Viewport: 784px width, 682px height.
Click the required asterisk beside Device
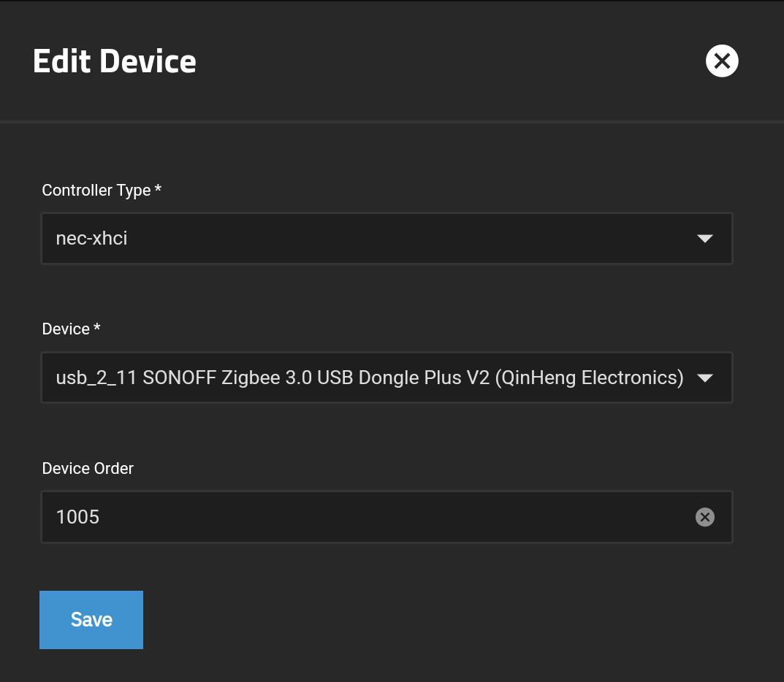(97, 329)
